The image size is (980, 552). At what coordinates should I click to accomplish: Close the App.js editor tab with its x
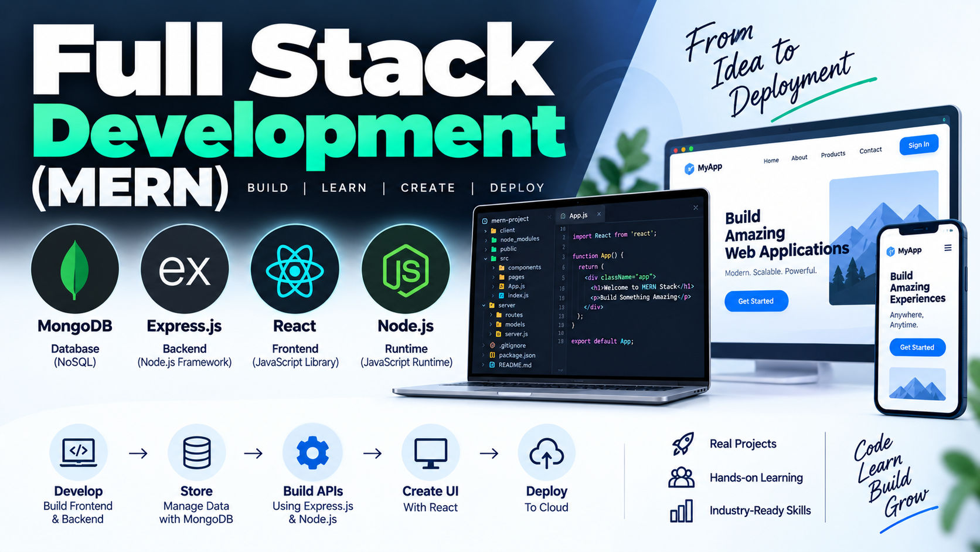click(x=599, y=214)
